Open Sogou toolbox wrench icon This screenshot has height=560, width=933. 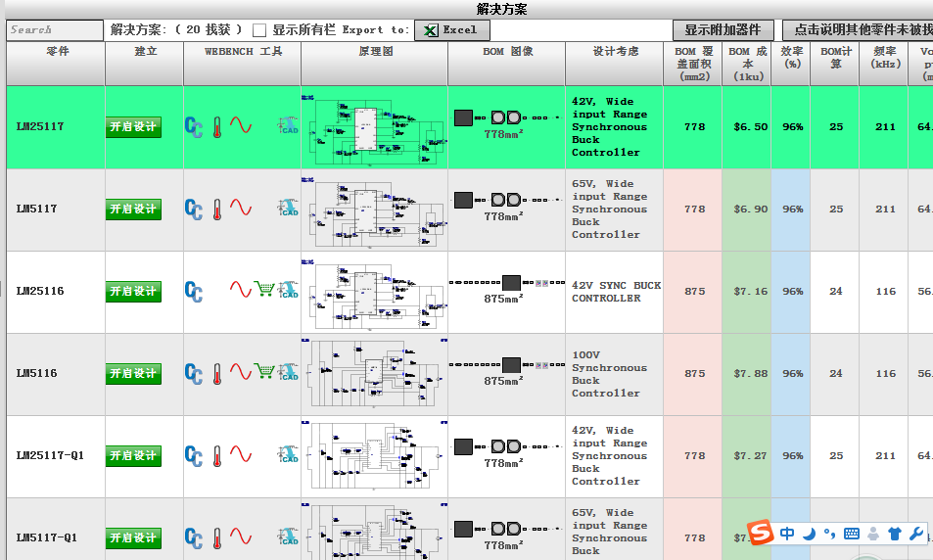click(x=915, y=534)
